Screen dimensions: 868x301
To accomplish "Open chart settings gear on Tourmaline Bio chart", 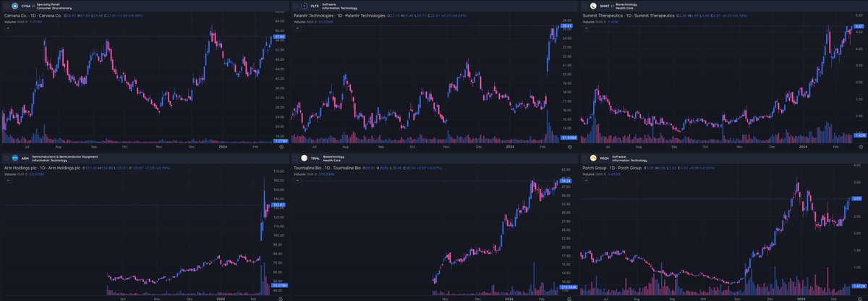I will tap(571, 298).
